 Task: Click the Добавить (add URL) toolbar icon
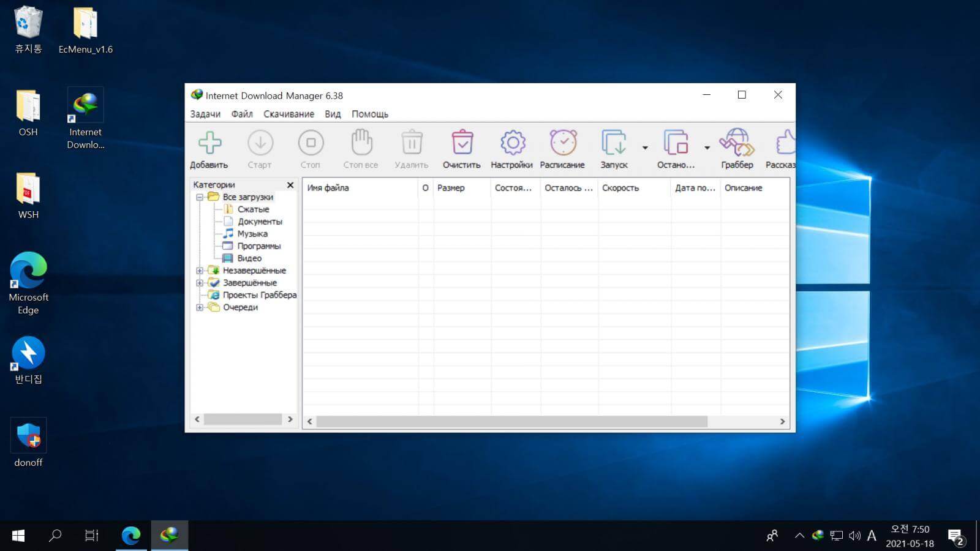209,143
